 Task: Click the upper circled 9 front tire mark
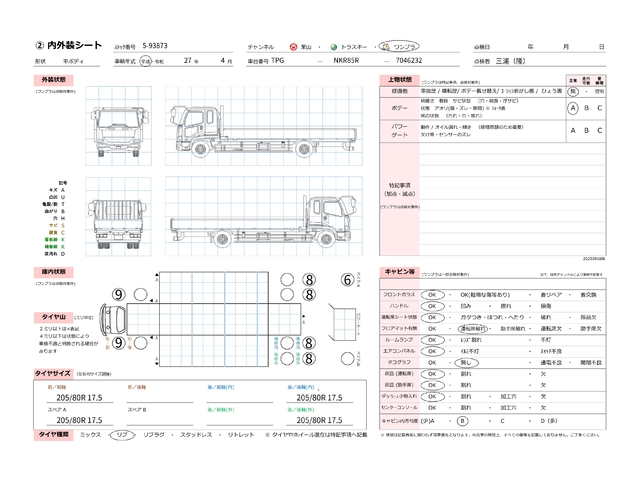119,295
